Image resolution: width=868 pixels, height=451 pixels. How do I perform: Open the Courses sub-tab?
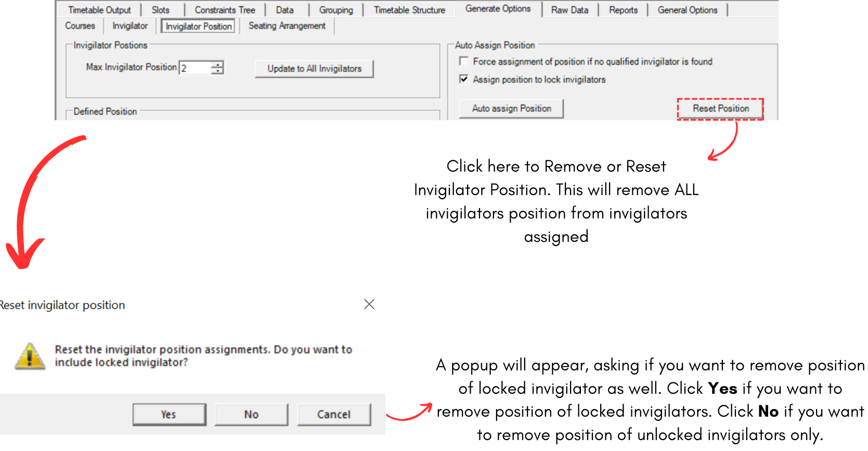(80, 25)
